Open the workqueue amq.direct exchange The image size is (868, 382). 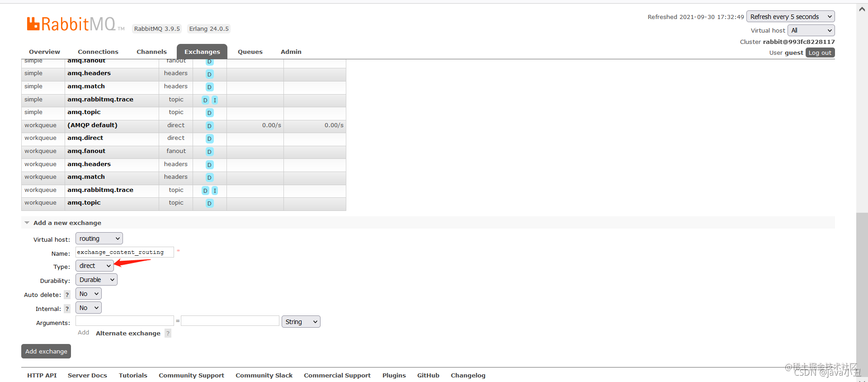coord(85,138)
